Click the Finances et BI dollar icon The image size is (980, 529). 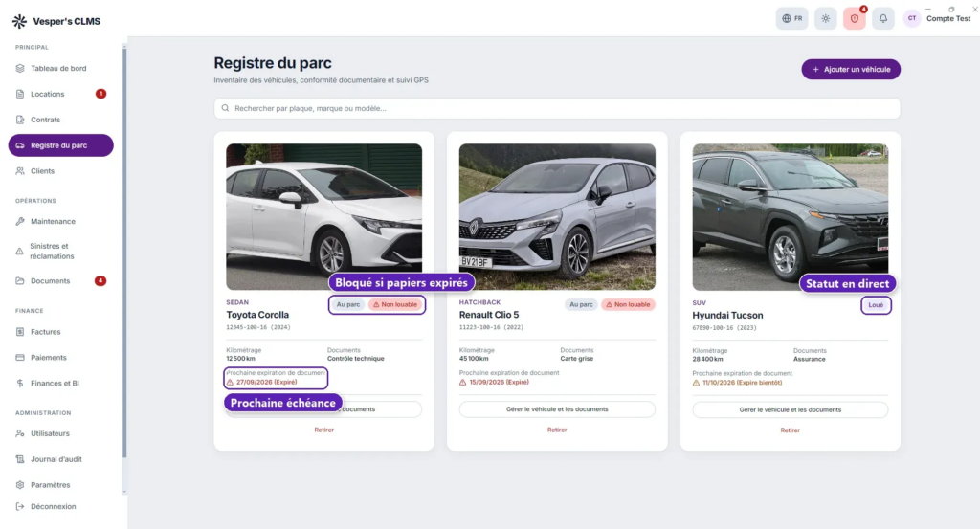(20, 383)
